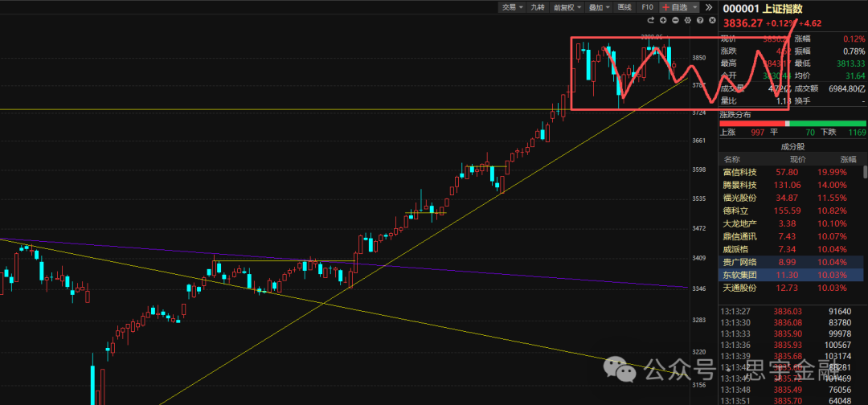868x405 pixels.
Task: Click the 3661 price axis label
Action: tap(698, 141)
